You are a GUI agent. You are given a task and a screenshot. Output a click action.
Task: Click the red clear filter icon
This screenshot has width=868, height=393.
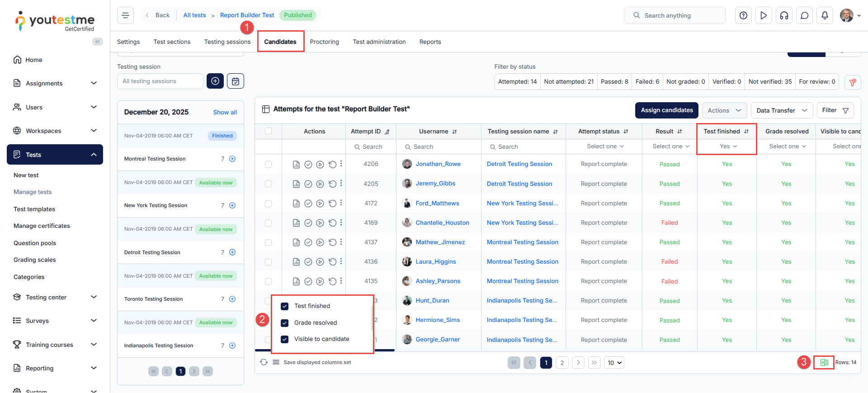[852, 82]
